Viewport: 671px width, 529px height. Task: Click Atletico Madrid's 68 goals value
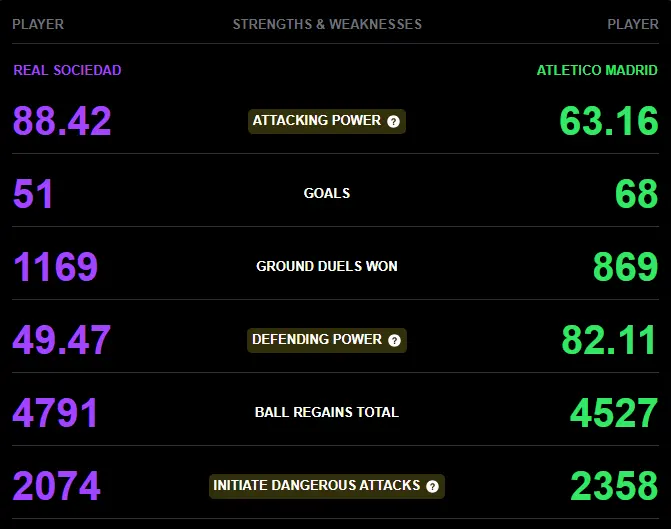click(x=636, y=194)
